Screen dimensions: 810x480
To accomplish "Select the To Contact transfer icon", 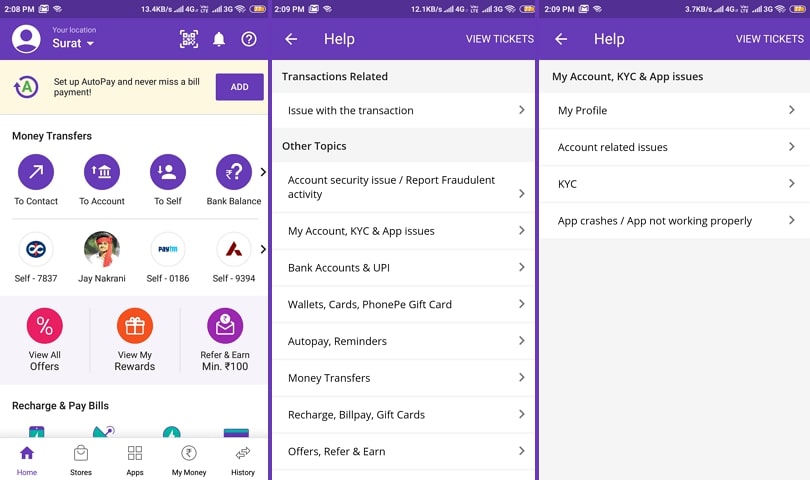I will coord(36,172).
